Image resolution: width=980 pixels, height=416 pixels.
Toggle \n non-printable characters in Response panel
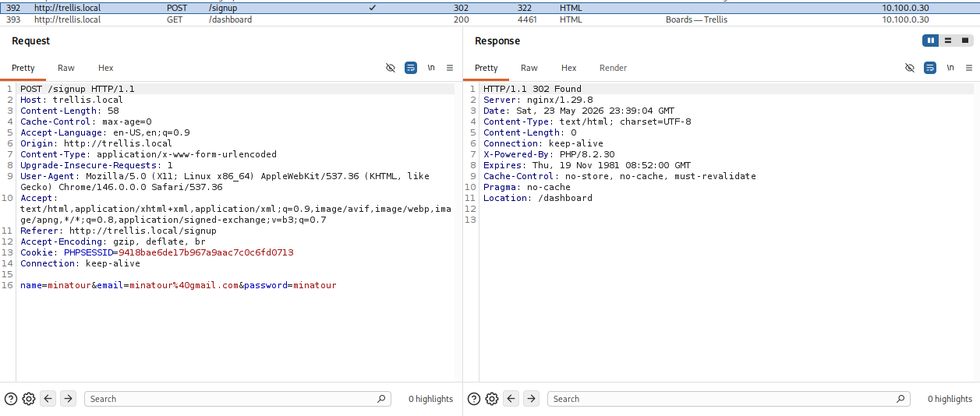(950, 68)
